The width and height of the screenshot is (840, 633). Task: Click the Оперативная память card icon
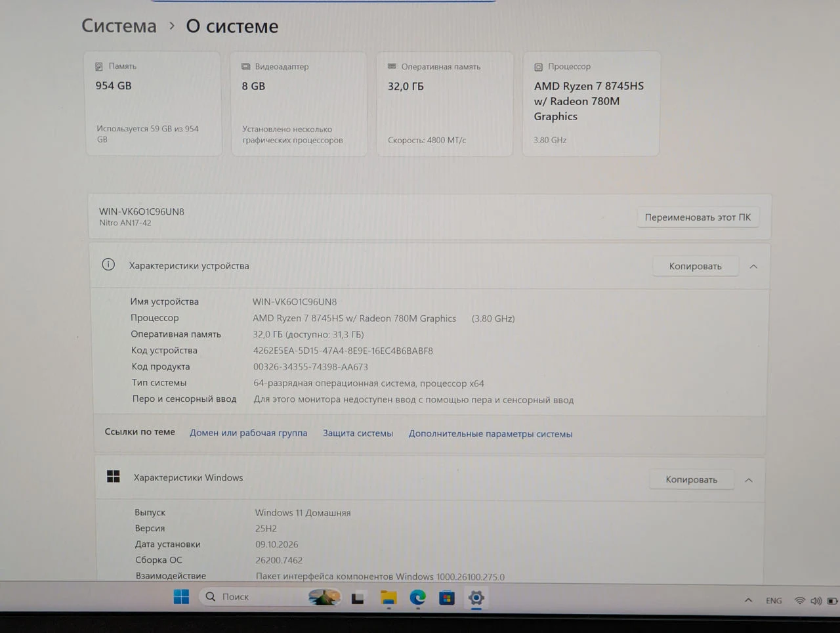coord(392,66)
